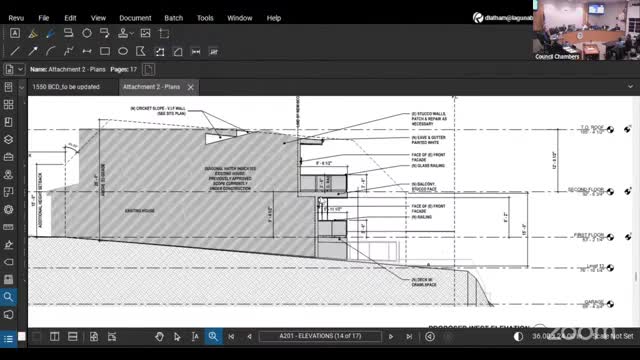The height and width of the screenshot is (360, 640).
Task: Open the Measurements ruler panel
Action: coord(9,227)
